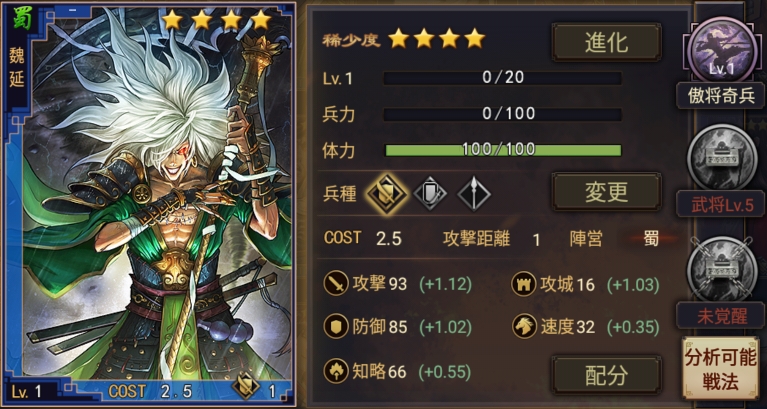The height and width of the screenshot is (409, 767).
Task: Click the 兵力 0/100 bar
Action: tap(503, 114)
